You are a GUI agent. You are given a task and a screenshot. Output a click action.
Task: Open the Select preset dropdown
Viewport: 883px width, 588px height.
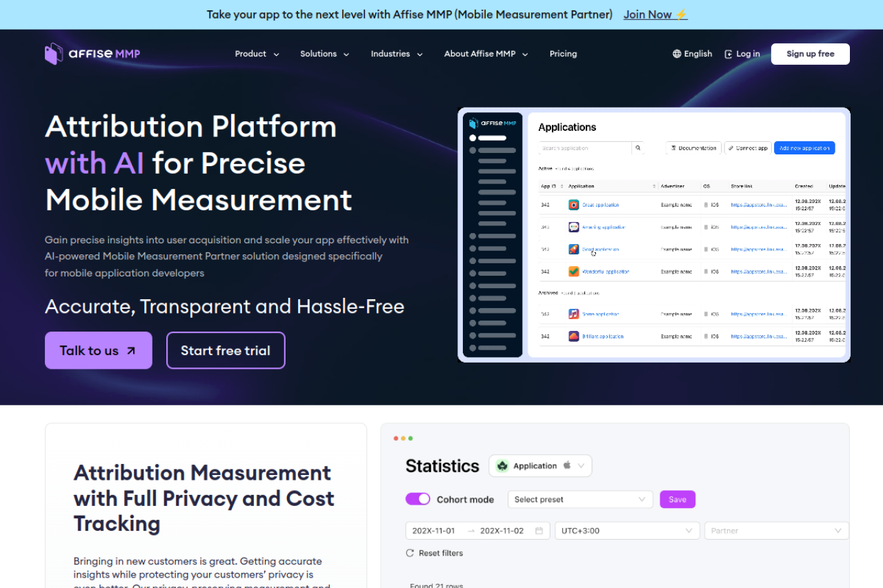[579, 499]
